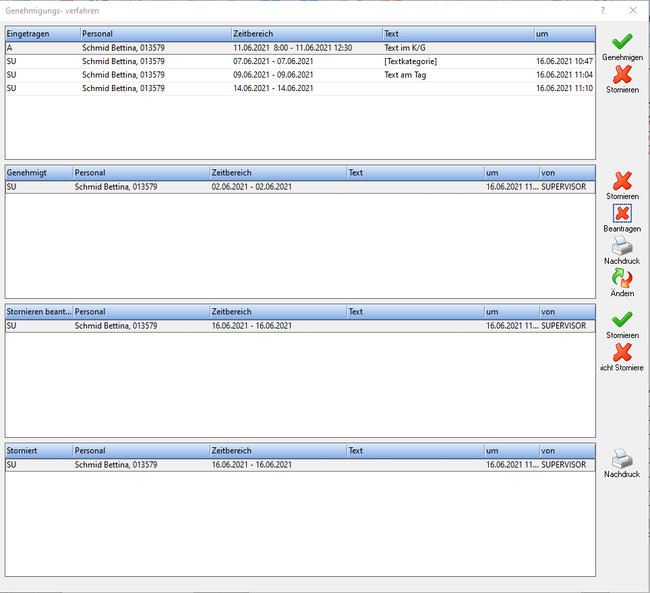Click the Ändern arrows icon
This screenshot has height=593, width=650.
[x=622, y=278]
